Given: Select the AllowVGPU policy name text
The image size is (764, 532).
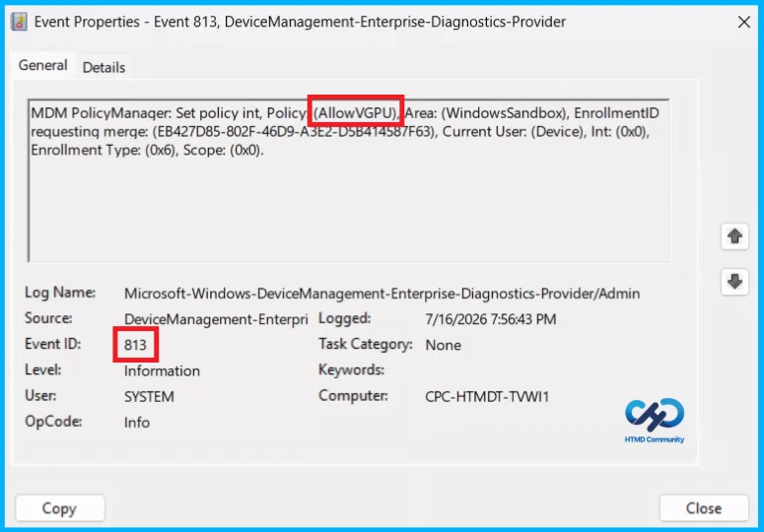Looking at the screenshot, I should point(356,113).
